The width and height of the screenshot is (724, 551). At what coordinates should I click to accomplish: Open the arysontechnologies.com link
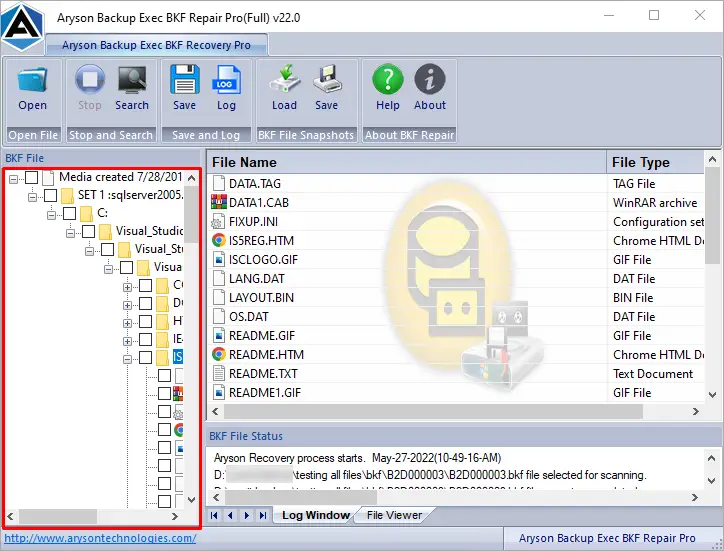[100, 538]
